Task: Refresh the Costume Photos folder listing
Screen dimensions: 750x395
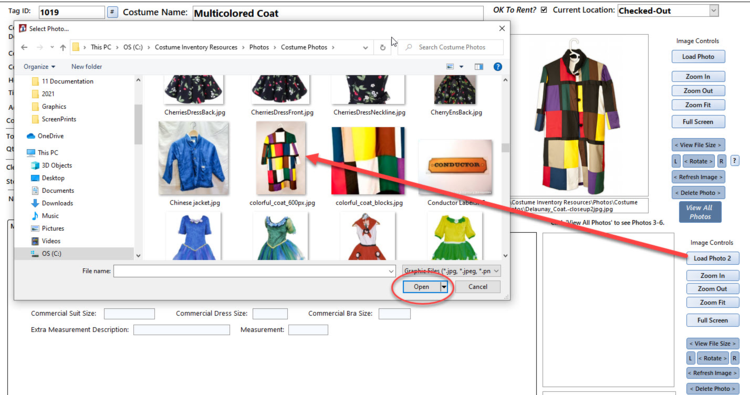Action: click(382, 47)
